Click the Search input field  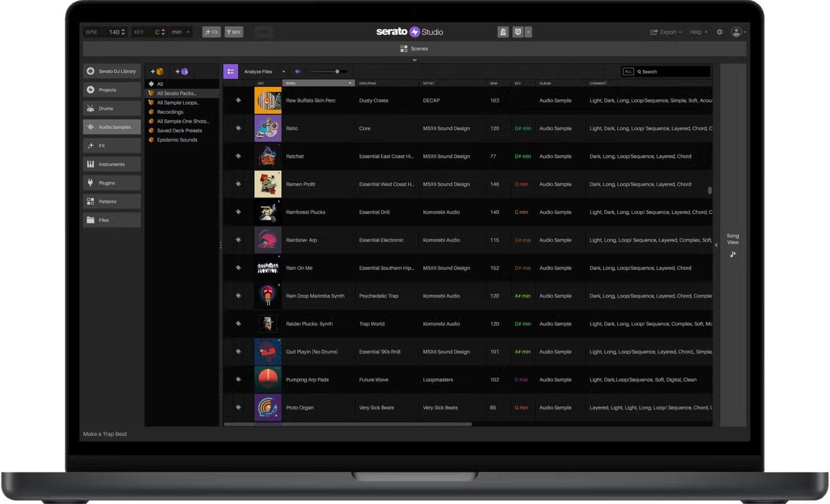coord(672,72)
